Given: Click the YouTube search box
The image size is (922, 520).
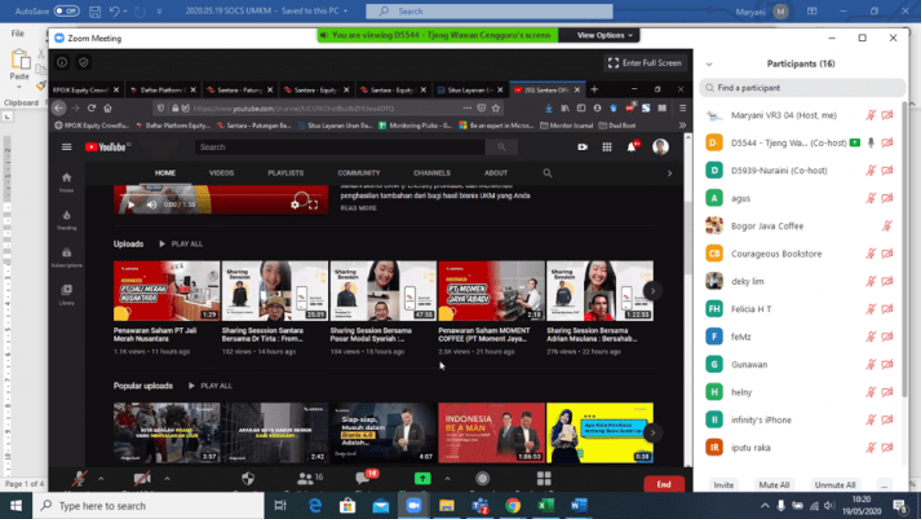Looking at the screenshot, I should pyautogui.click(x=340, y=147).
